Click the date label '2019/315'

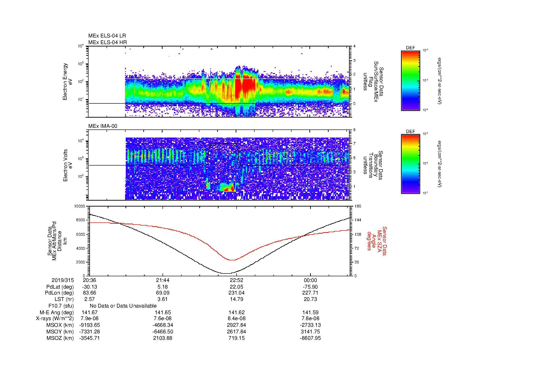pyautogui.click(x=63, y=280)
